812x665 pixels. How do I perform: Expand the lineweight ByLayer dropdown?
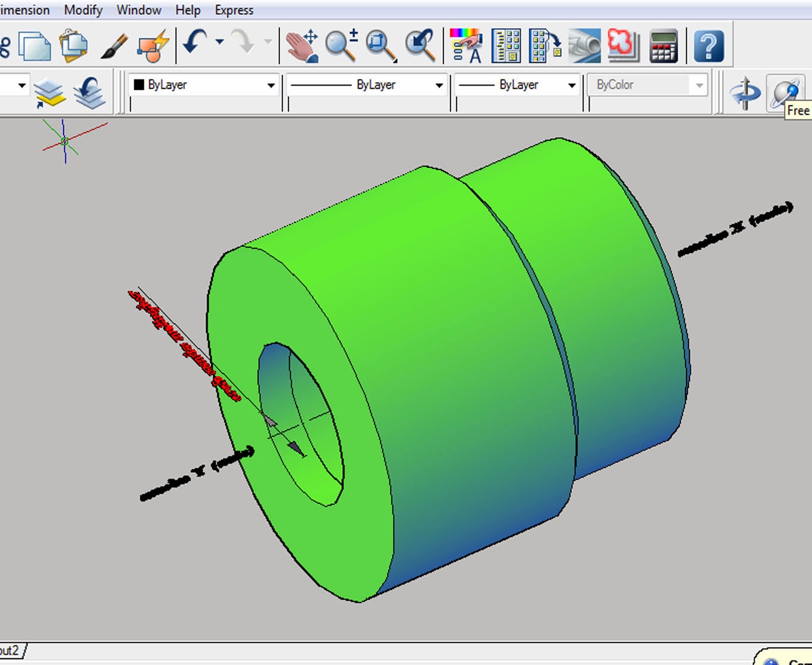[x=571, y=84]
